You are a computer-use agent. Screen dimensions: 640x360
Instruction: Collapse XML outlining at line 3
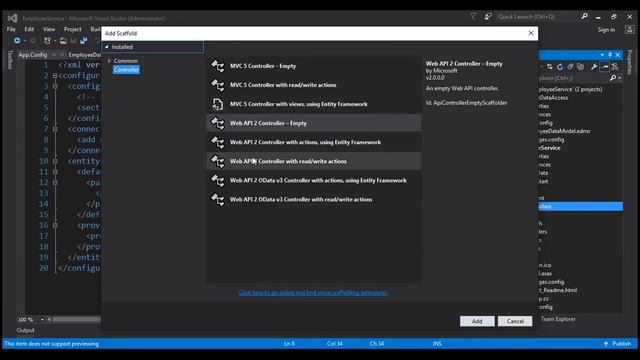(x=55, y=86)
